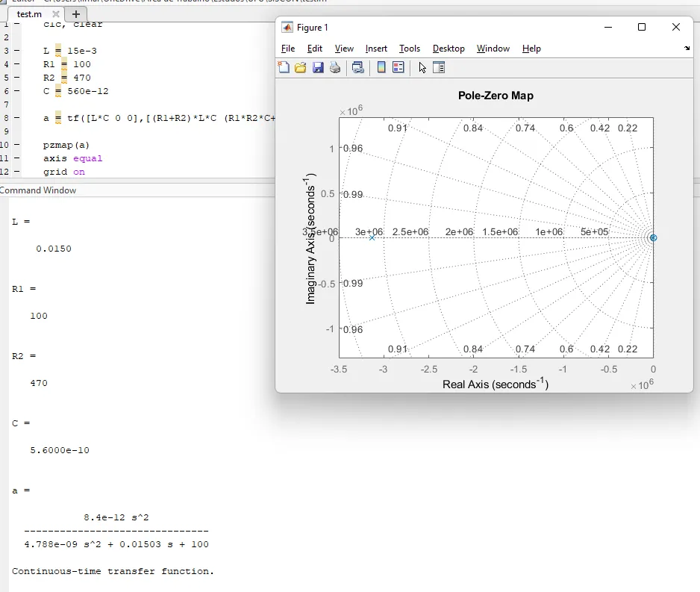Open the Tools menu in Figure 1
This screenshot has width=700, height=592.
(x=410, y=49)
